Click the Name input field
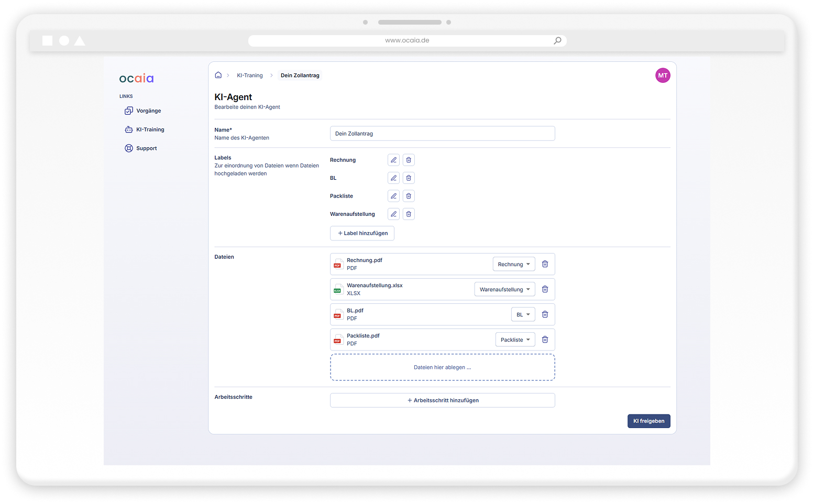Image resolution: width=814 pixels, height=504 pixels. (x=442, y=134)
